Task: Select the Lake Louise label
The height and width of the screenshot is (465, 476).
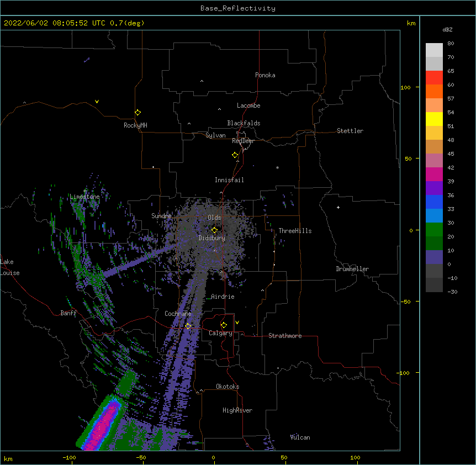Action: tap(10, 267)
